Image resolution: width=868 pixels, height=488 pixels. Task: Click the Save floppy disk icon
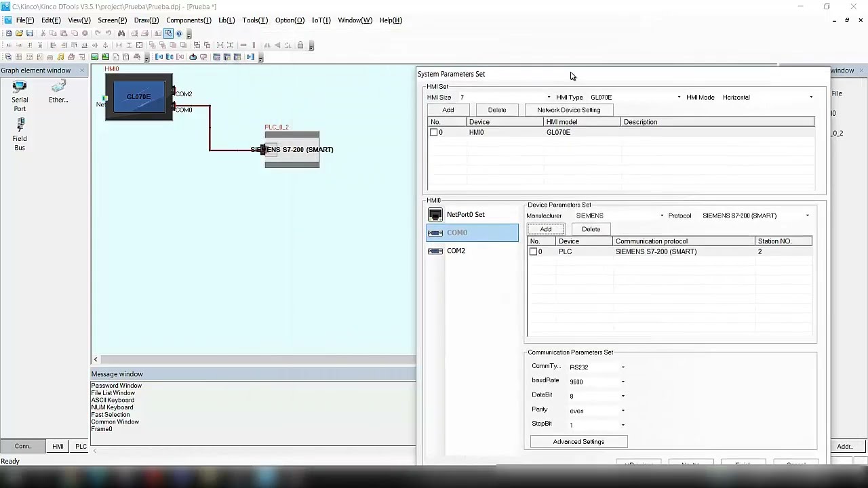pyautogui.click(x=30, y=33)
